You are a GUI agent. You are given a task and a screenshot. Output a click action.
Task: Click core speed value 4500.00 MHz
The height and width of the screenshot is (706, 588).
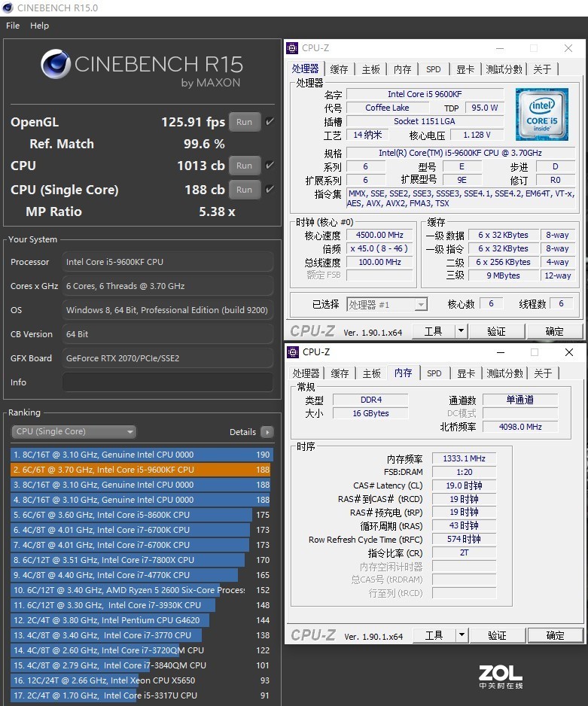point(379,235)
